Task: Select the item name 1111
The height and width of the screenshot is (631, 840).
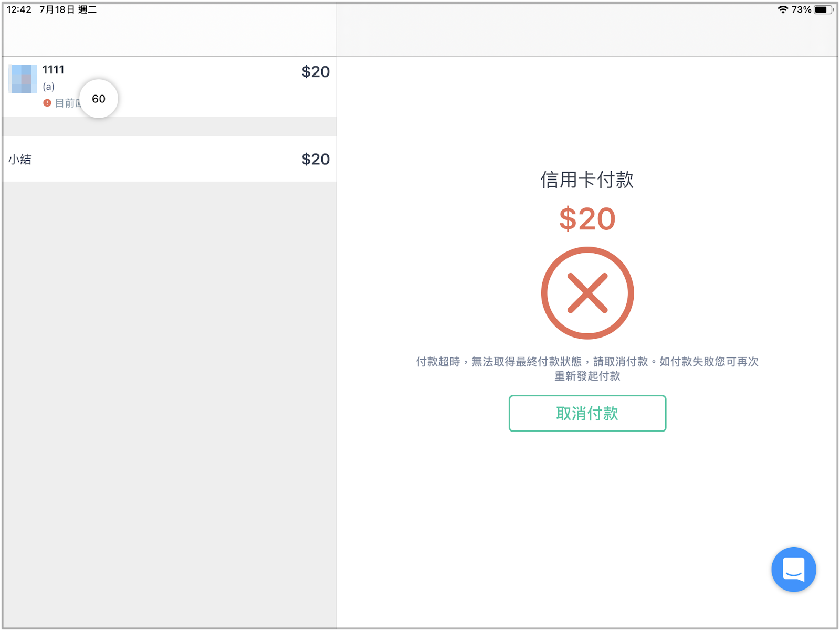Action: click(53, 70)
